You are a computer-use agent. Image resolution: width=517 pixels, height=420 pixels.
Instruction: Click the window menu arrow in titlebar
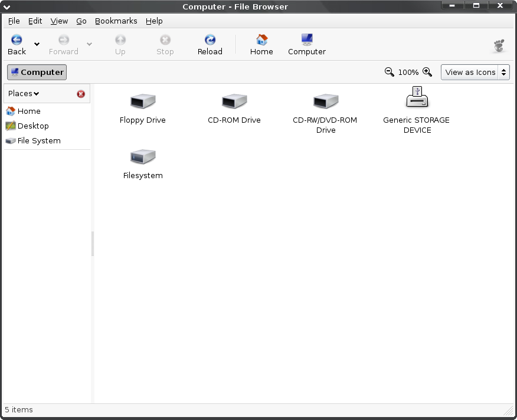tap(6, 6)
